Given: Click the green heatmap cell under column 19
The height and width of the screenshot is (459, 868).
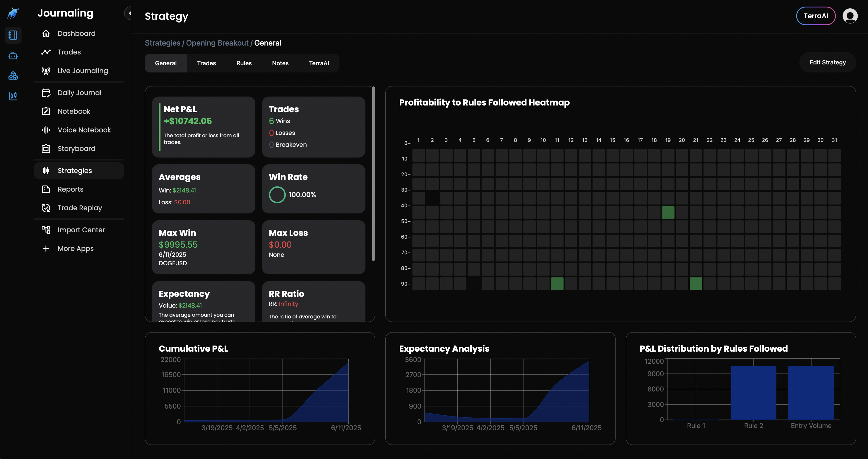Looking at the screenshot, I should (668, 213).
